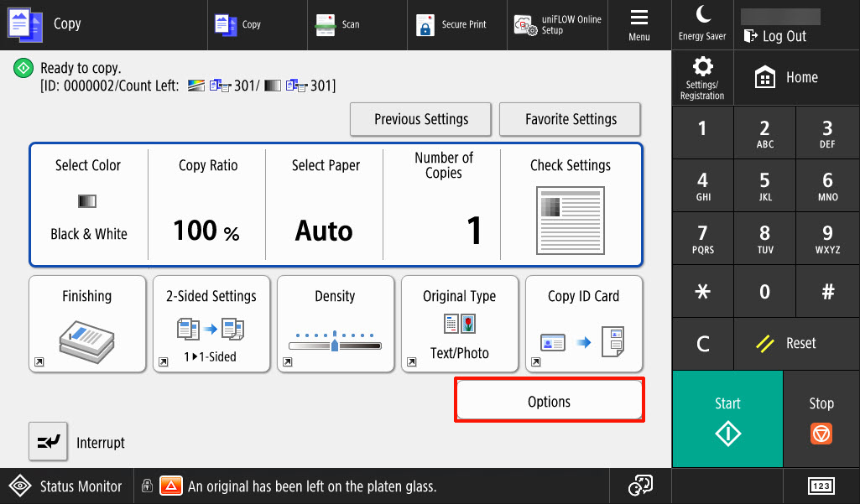This screenshot has height=504, width=860.
Task: Open uniFLOW Online Setup
Action: coord(557,24)
